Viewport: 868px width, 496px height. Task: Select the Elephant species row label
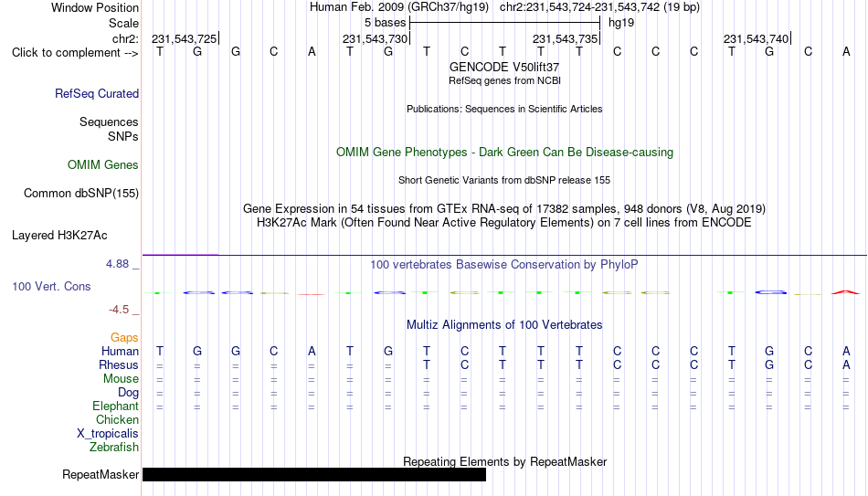[x=115, y=406]
